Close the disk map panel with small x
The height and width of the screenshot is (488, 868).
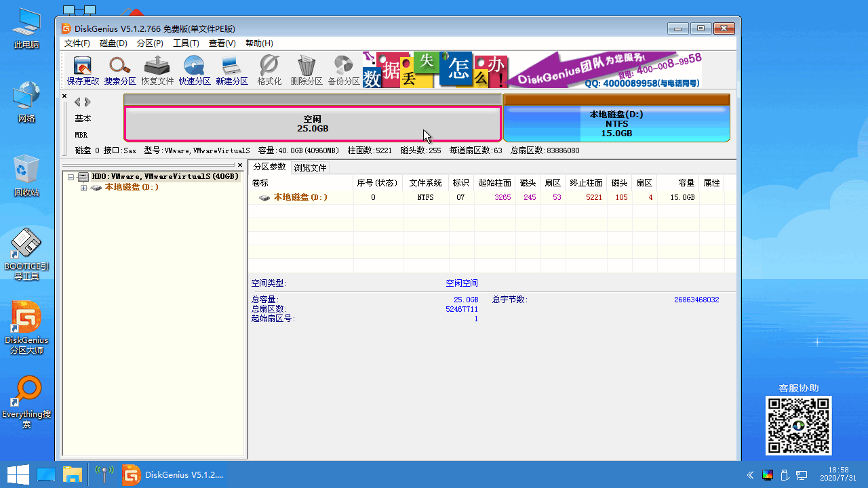(x=65, y=96)
